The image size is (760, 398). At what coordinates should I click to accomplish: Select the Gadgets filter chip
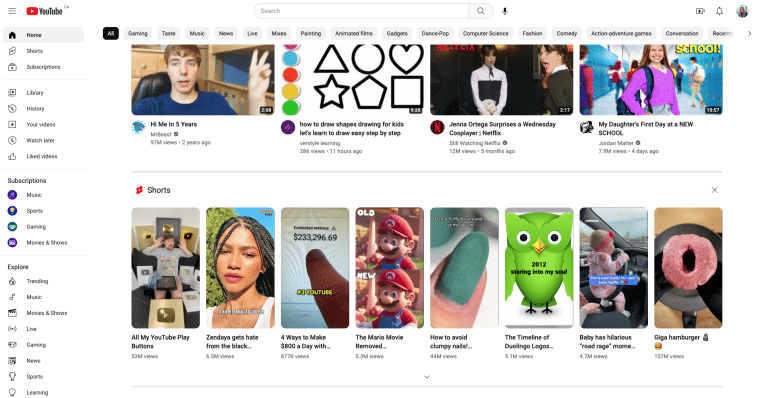[397, 33]
